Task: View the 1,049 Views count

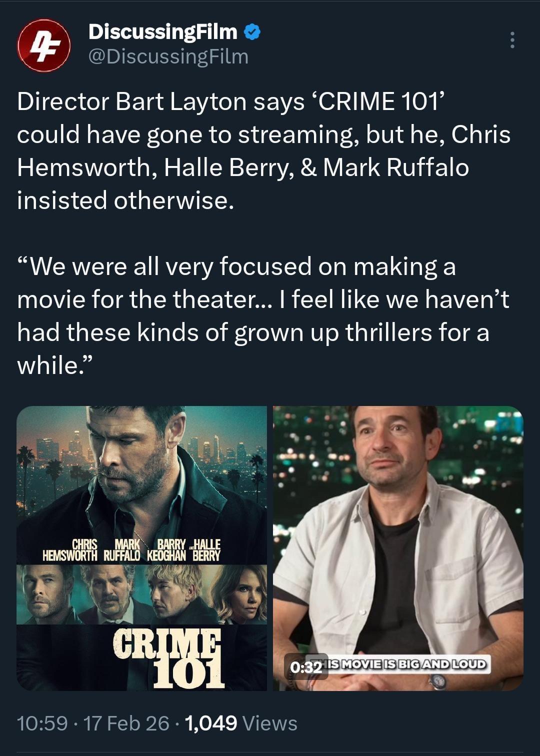Action: click(x=241, y=723)
